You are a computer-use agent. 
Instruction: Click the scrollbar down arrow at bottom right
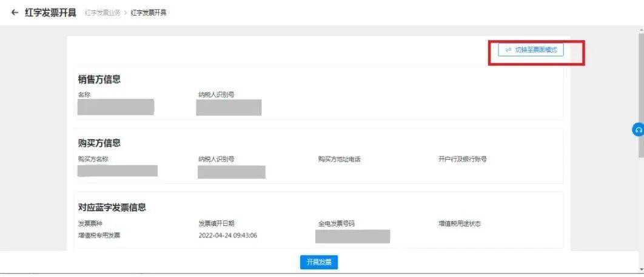click(641, 269)
